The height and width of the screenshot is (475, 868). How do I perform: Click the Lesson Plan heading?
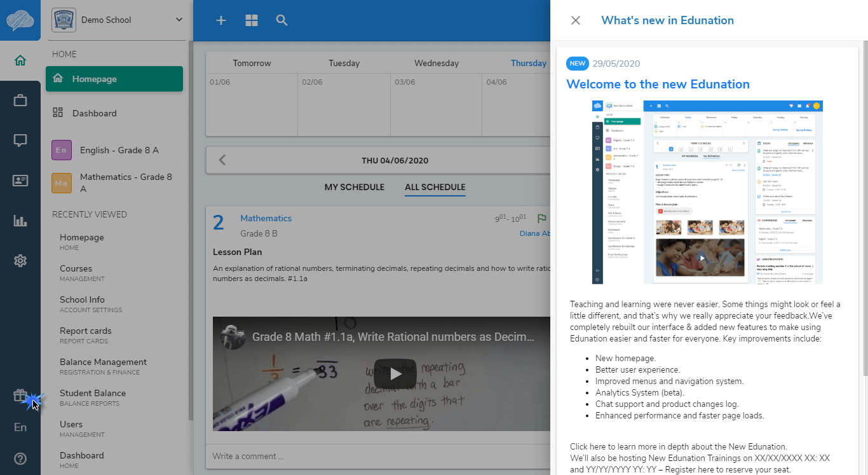[238, 252]
